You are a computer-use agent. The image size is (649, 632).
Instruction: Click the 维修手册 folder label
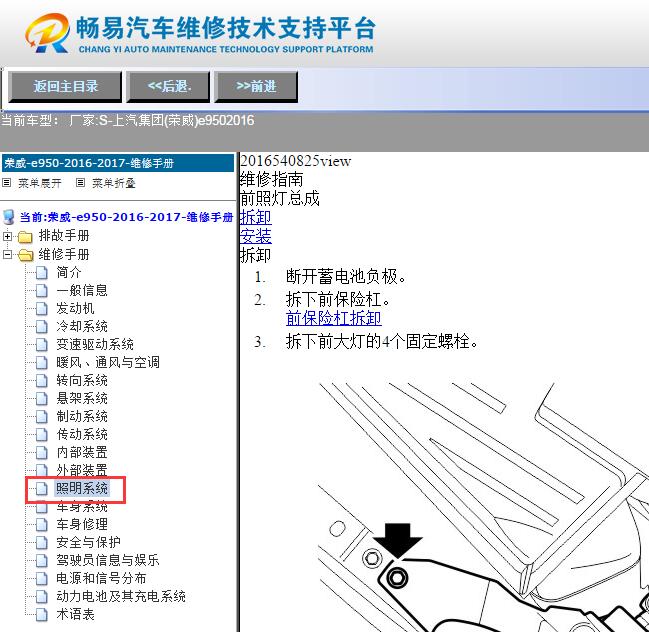64,254
